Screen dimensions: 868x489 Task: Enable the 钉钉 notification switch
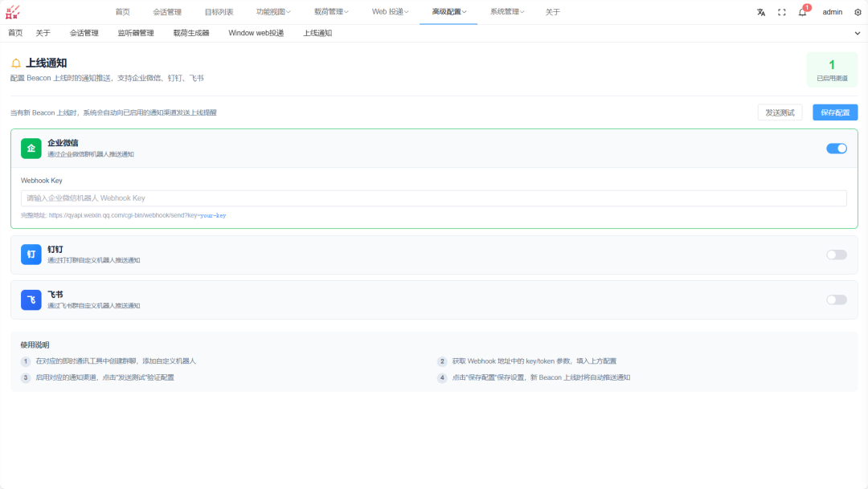tap(837, 255)
